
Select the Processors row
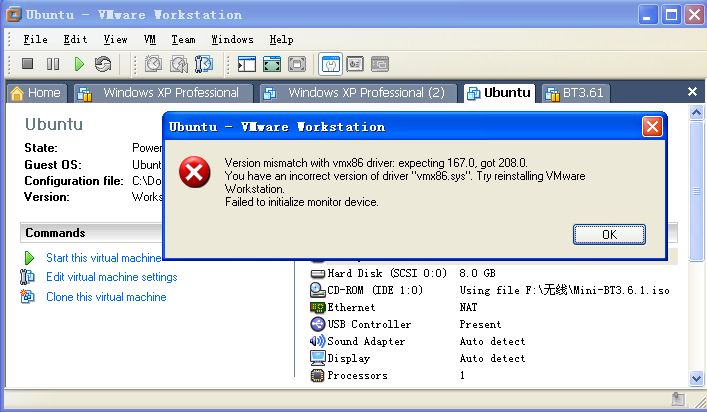click(x=493, y=375)
